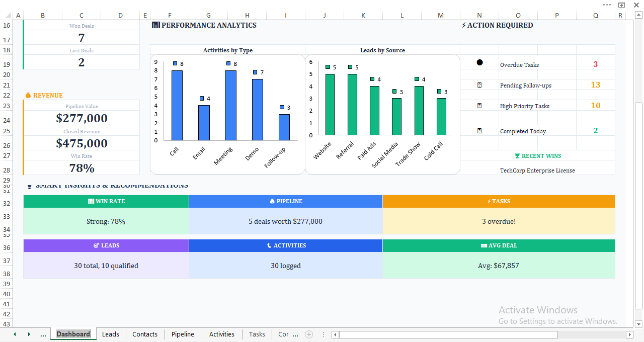The height and width of the screenshot is (342, 644).
Task: Click vertical scrollbar down arrow
Action: 638,324
